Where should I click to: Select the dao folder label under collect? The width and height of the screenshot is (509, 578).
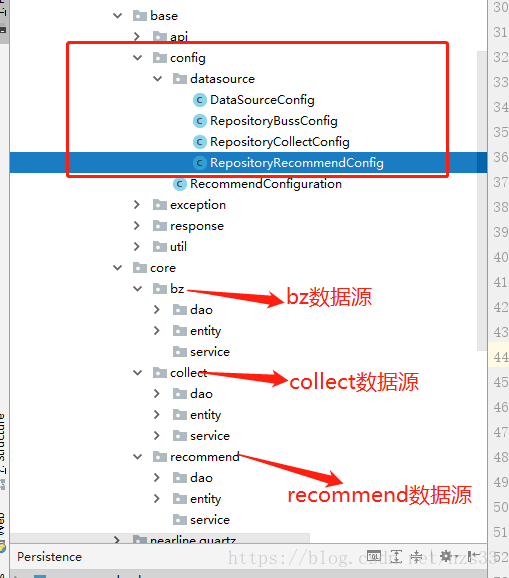[x=201, y=394]
